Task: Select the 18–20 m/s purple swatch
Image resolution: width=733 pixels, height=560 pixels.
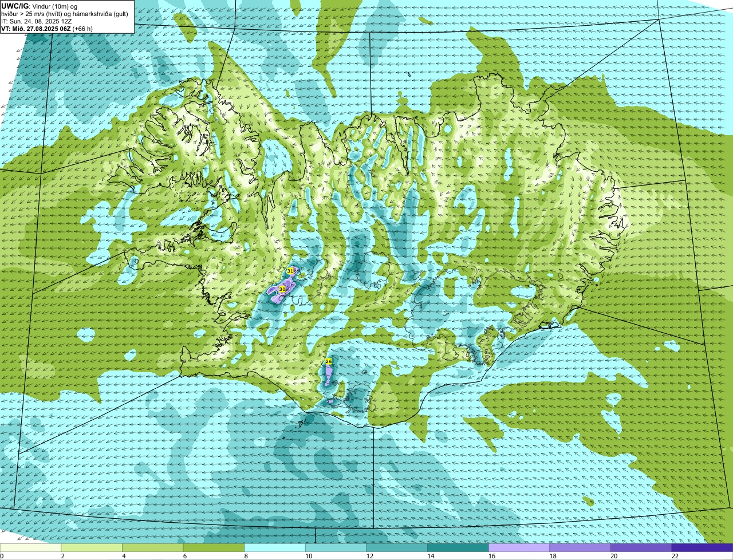Action: [580, 547]
